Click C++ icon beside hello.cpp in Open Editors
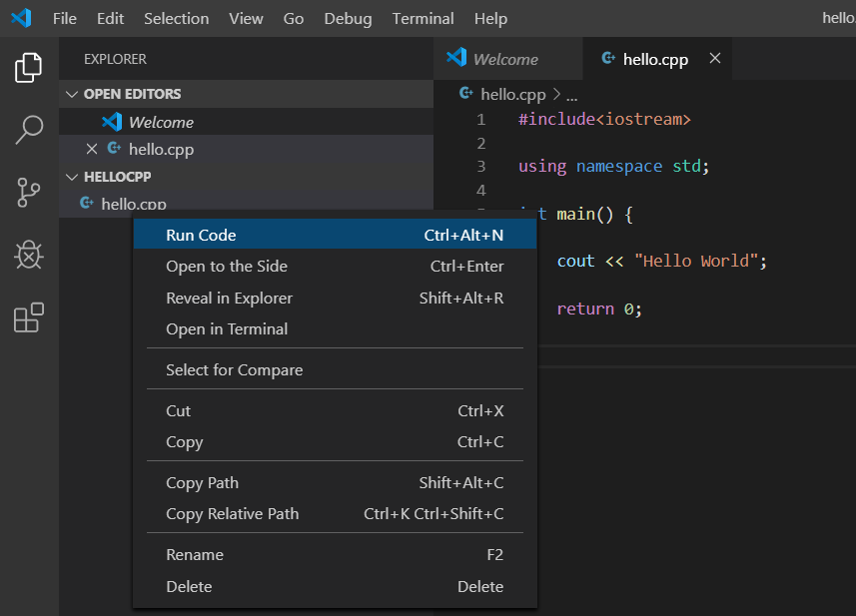 [114, 148]
